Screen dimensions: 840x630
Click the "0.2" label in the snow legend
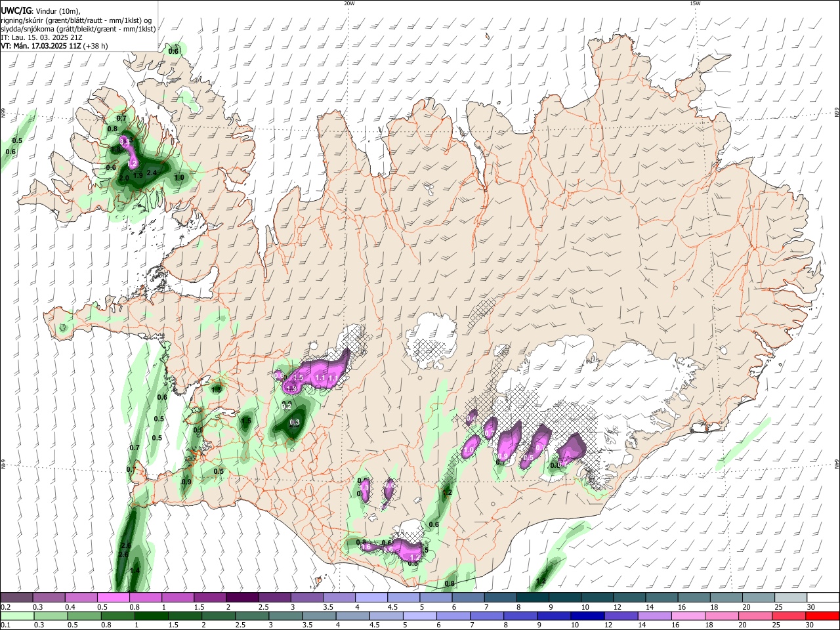[x=5, y=608]
